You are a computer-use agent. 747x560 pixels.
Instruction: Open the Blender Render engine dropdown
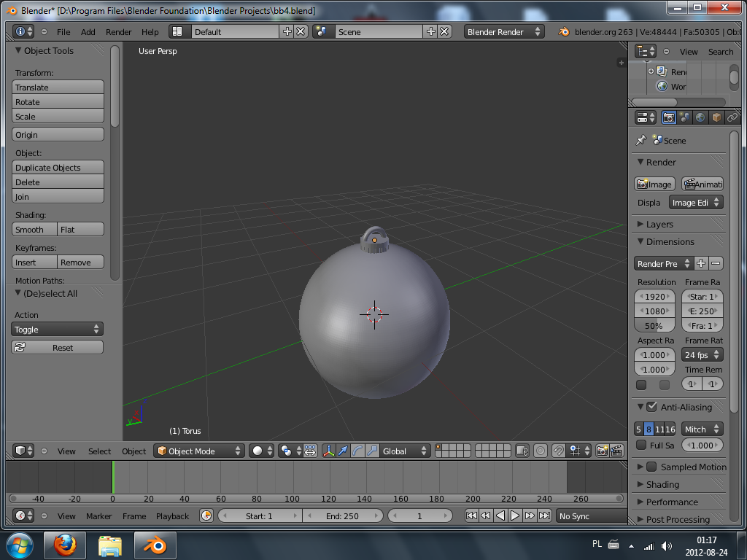click(x=504, y=31)
